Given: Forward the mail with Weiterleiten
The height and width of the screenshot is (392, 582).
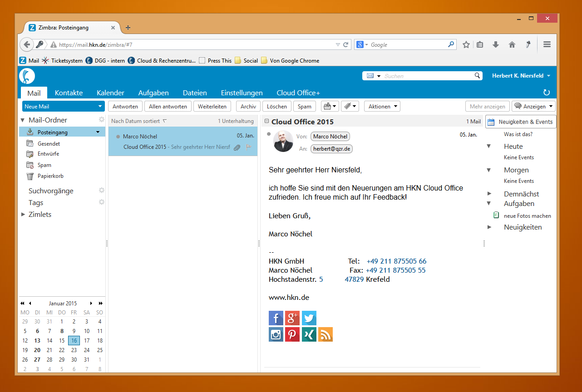Looking at the screenshot, I should [212, 107].
